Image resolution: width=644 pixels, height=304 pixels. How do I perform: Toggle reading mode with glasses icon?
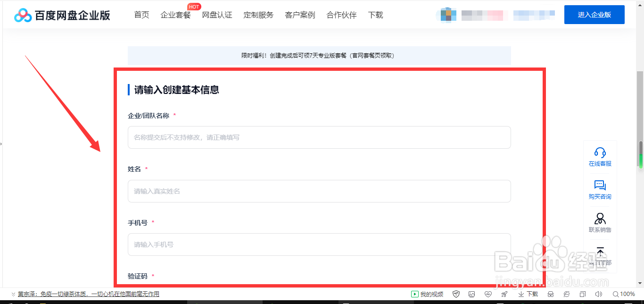[550, 294]
